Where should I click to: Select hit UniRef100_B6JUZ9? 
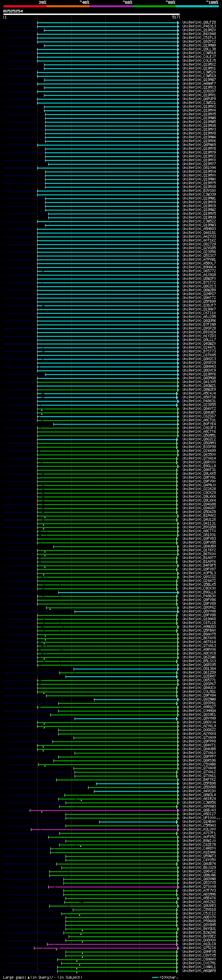[199, 867]
